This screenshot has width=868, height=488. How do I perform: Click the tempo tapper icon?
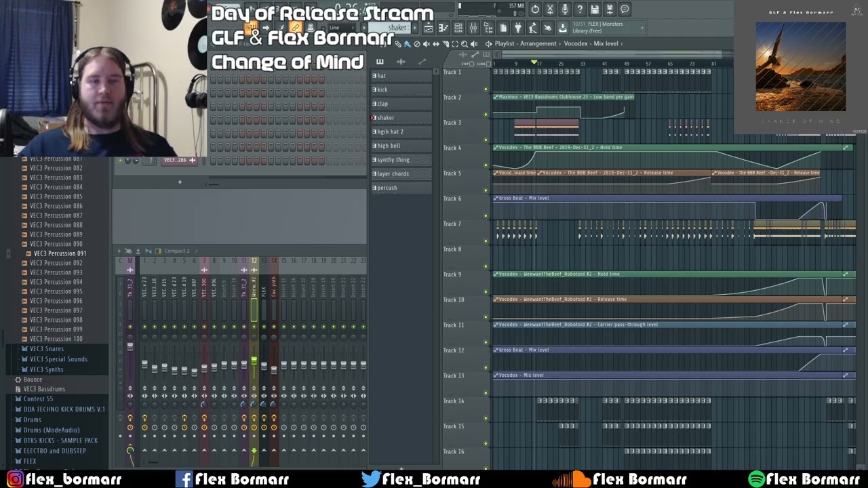(533, 28)
